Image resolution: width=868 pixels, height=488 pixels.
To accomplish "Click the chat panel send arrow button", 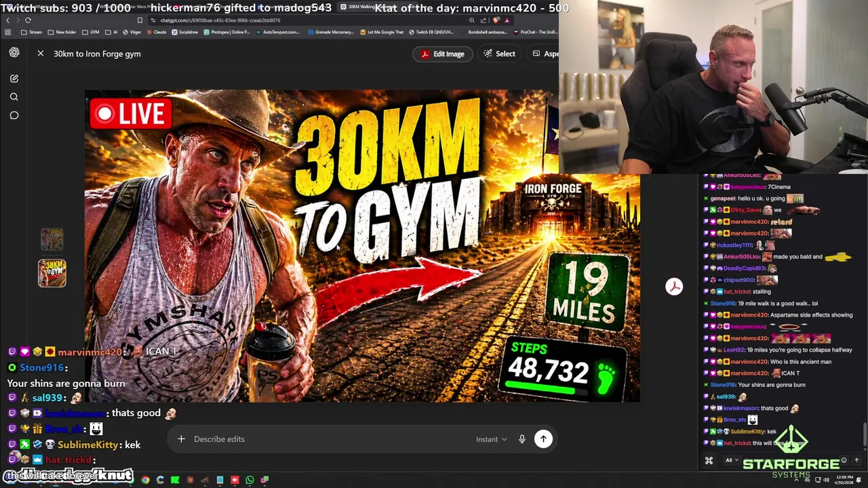I will click(x=856, y=460).
